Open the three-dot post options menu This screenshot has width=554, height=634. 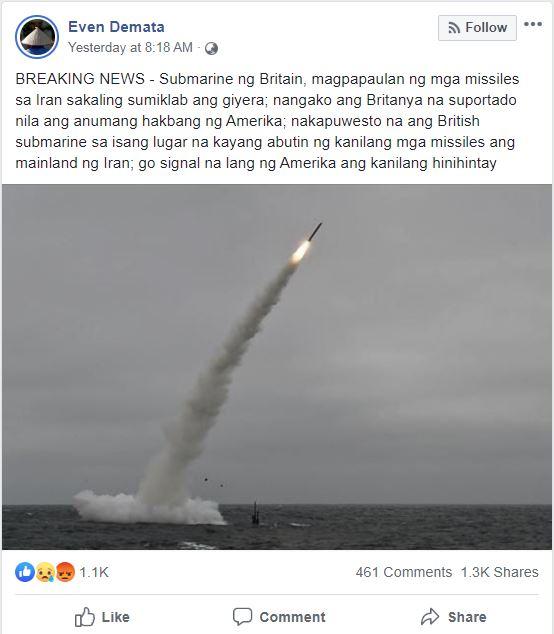coord(533,24)
